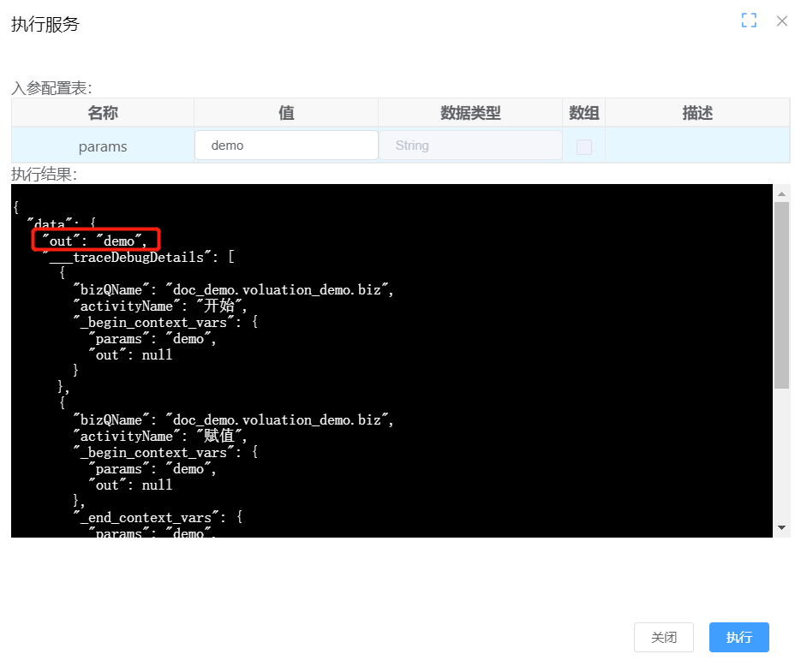This screenshot has height=672, width=801.
Task: Select the params name cell
Action: point(103,146)
